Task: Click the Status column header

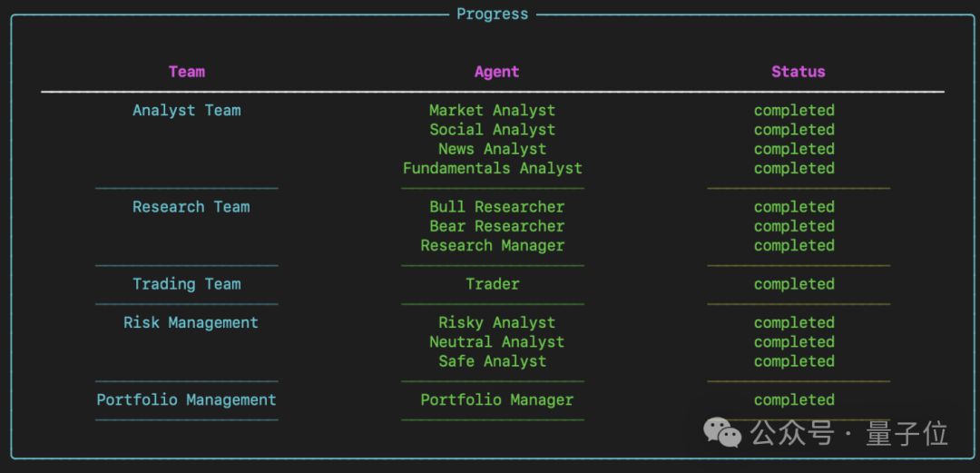Action: pyautogui.click(x=799, y=72)
